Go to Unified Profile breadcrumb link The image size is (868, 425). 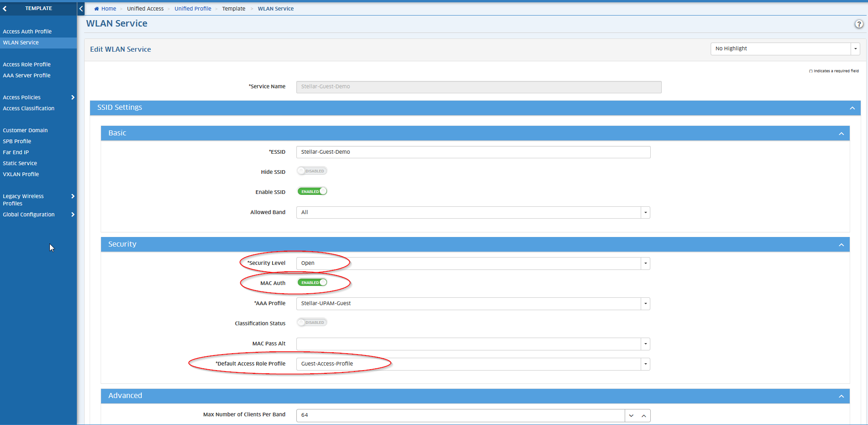(193, 9)
